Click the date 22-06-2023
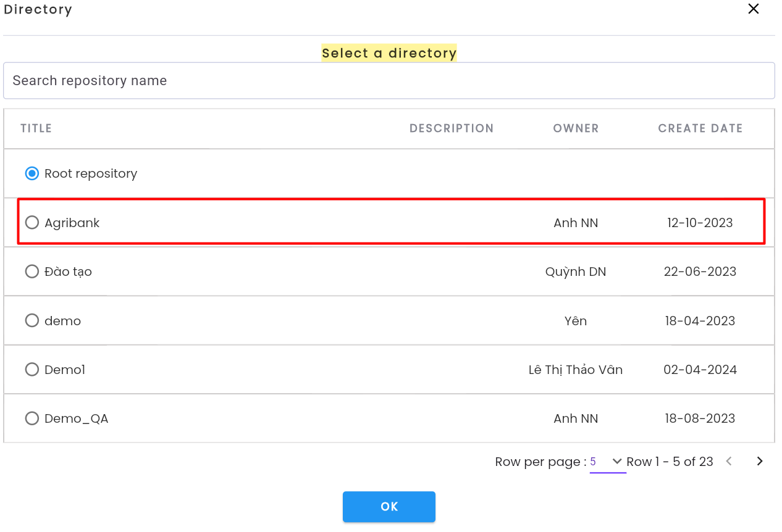The width and height of the screenshot is (782, 532). pyautogui.click(x=700, y=272)
